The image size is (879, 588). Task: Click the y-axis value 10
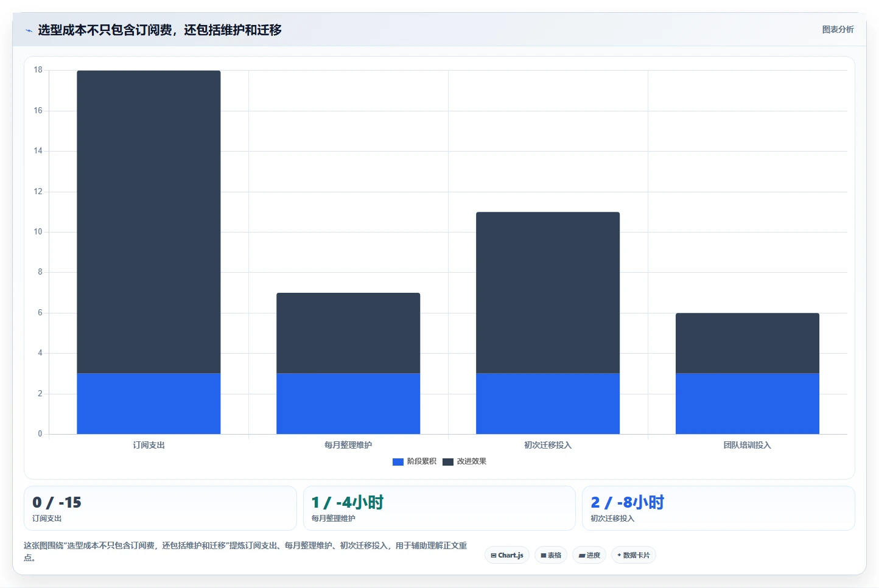(38, 232)
